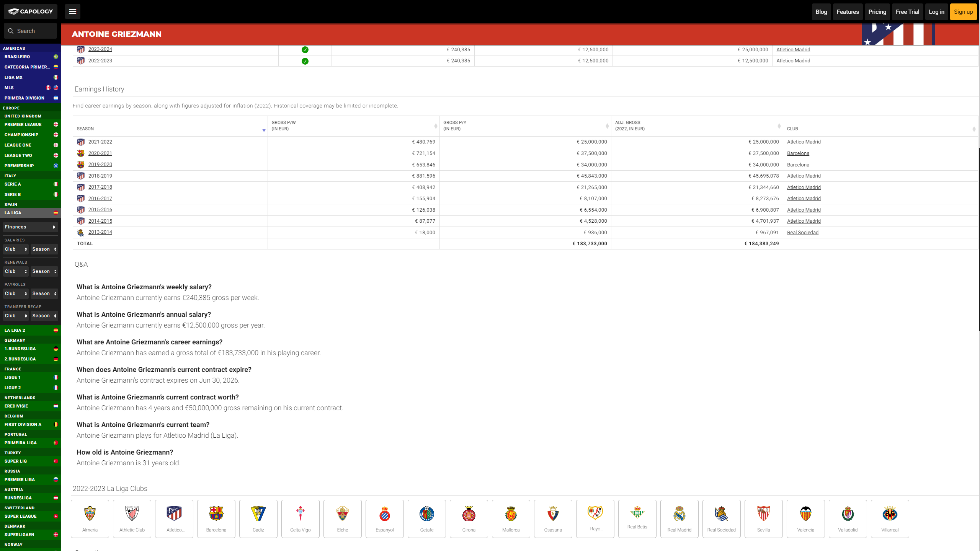Open the Salaries Club dropdown
Screen dimensions: 980x551
(x=16, y=249)
